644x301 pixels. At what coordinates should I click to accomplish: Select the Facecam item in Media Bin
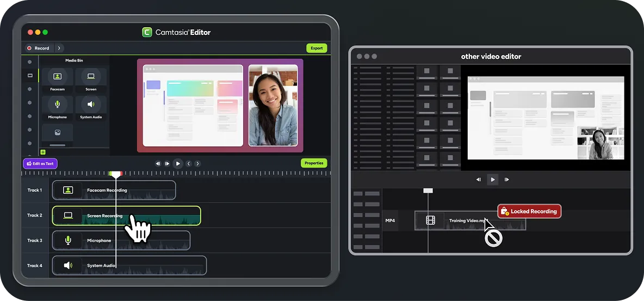pos(58,80)
